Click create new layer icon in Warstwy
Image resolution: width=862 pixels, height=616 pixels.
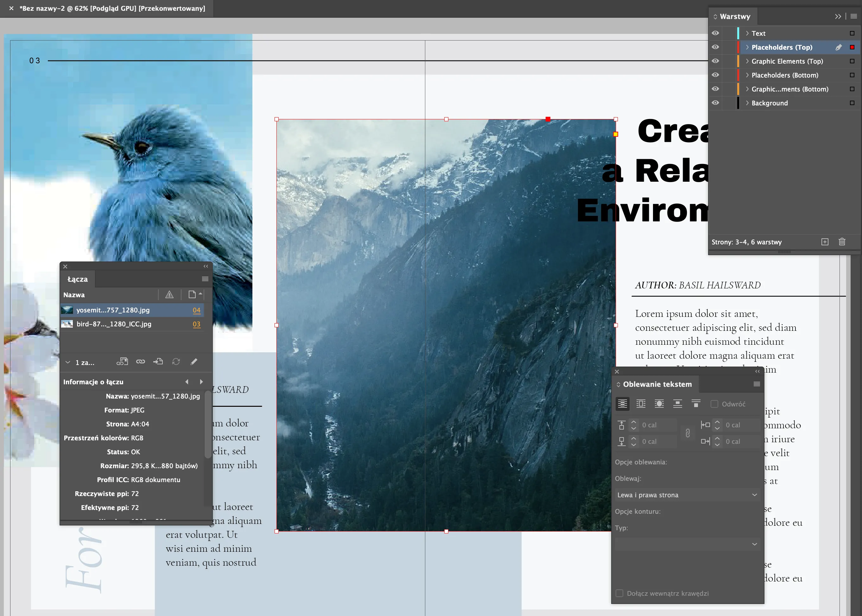point(824,242)
